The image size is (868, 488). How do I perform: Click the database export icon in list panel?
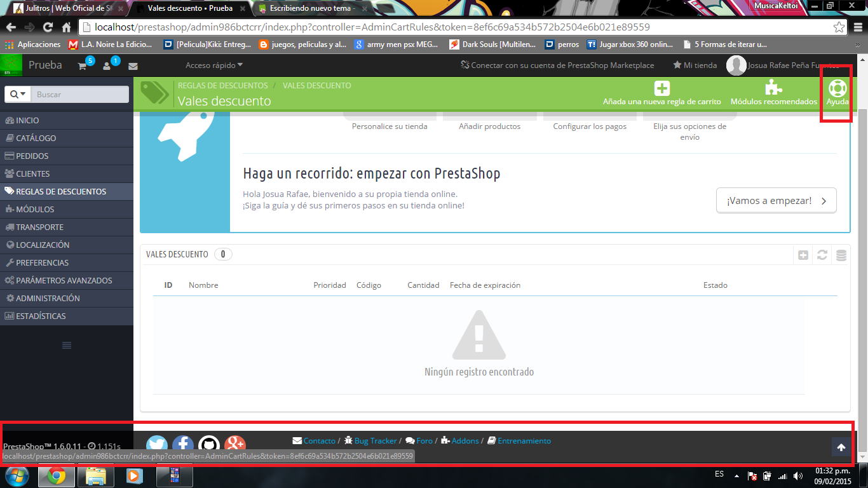coord(841,255)
